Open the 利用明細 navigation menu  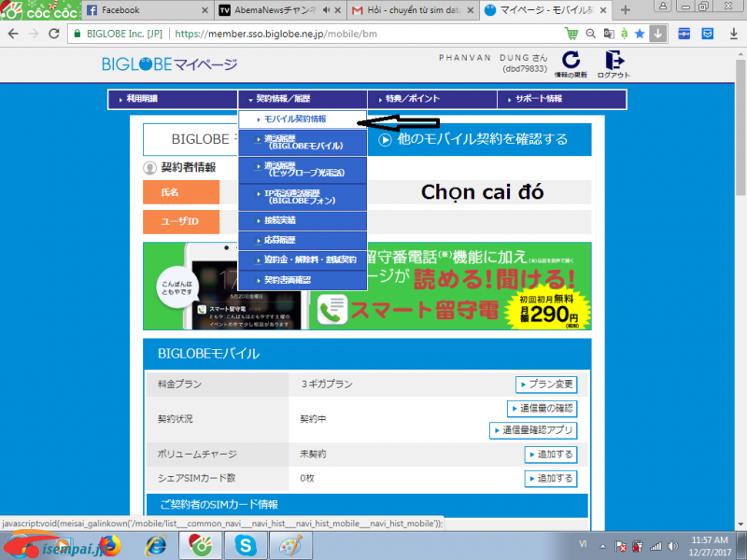(173, 99)
